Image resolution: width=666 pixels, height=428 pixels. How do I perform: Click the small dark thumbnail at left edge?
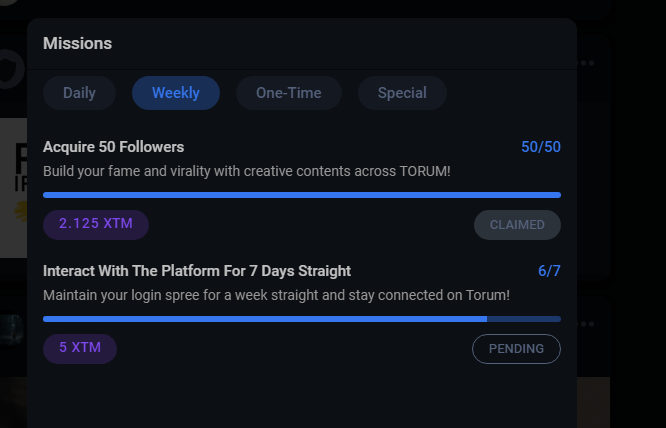point(11,330)
